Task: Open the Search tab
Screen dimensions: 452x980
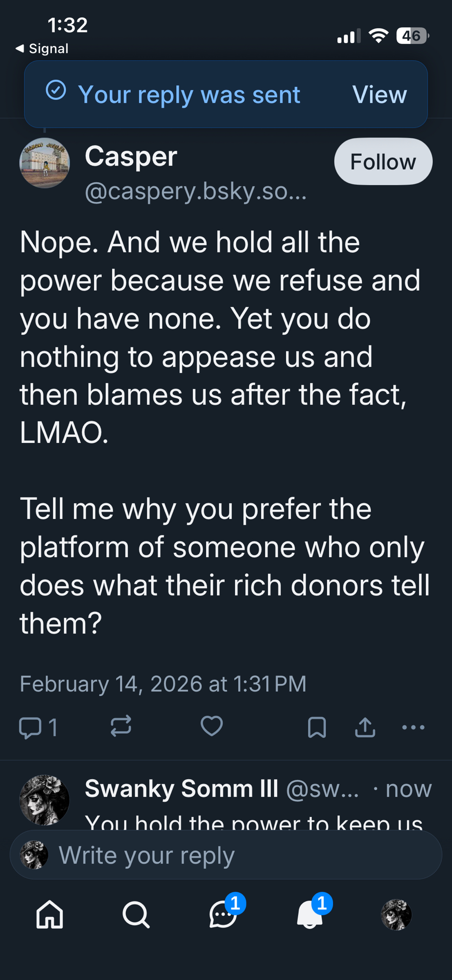Action: point(136,915)
